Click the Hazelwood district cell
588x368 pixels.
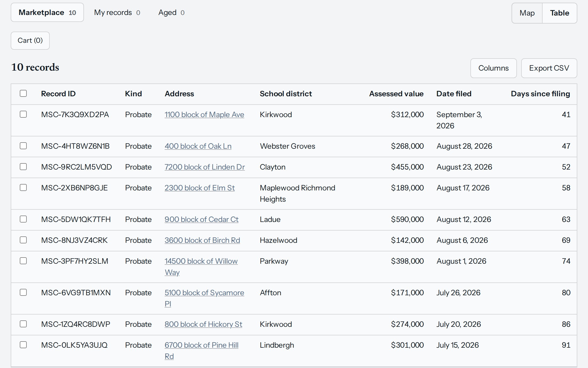(x=278, y=240)
